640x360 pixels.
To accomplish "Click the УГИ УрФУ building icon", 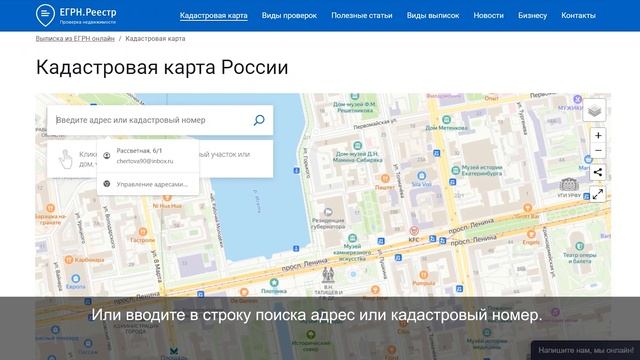I will [569, 184].
